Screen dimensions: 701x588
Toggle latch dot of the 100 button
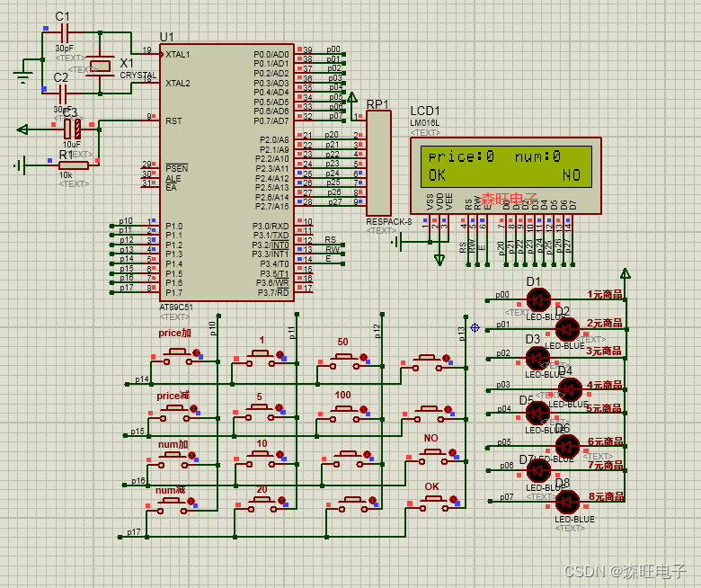point(363,409)
